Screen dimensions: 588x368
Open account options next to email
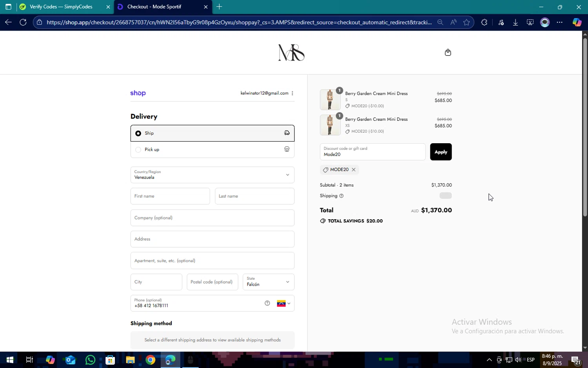pos(292,93)
